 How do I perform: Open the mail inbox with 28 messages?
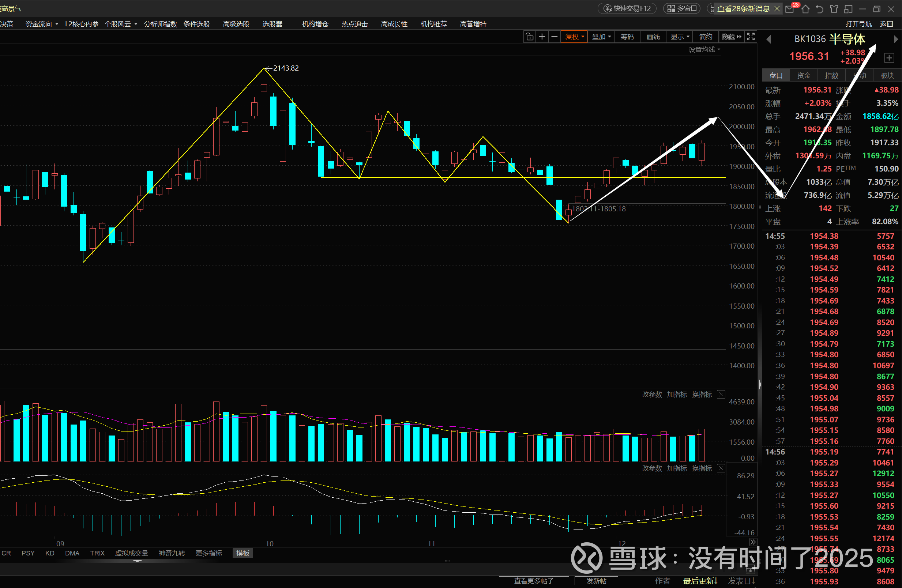[789, 9]
